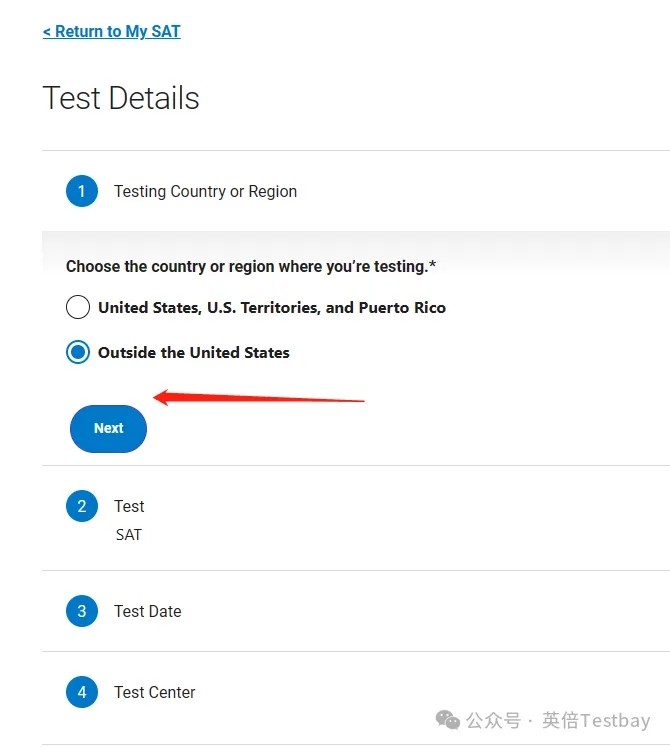Click the step 4 number circle icon

82,692
